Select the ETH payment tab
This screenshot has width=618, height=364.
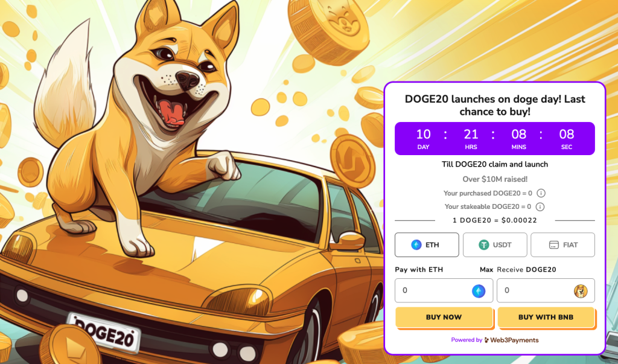click(427, 245)
